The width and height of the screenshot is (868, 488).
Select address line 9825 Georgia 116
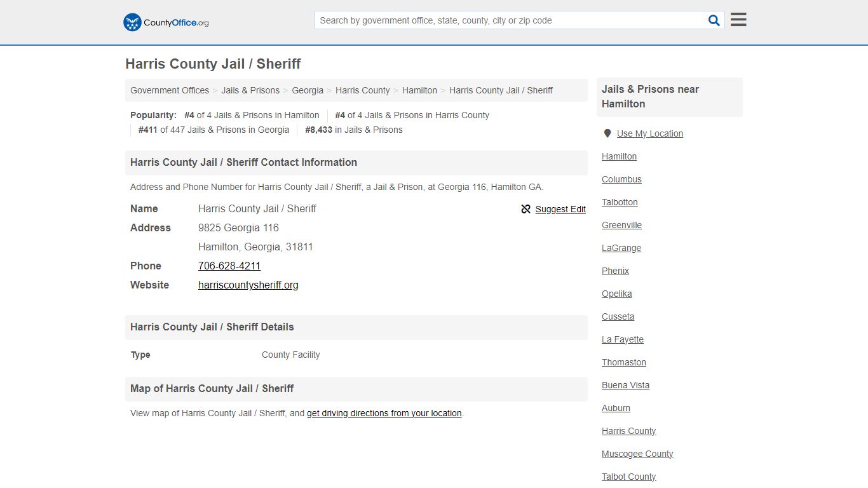coord(238,227)
